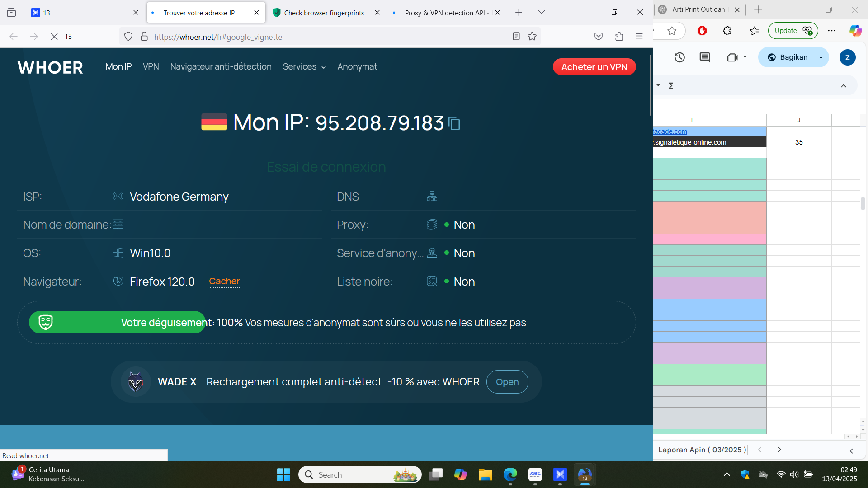
Task: Click the Update button in Edge
Action: tap(793, 31)
